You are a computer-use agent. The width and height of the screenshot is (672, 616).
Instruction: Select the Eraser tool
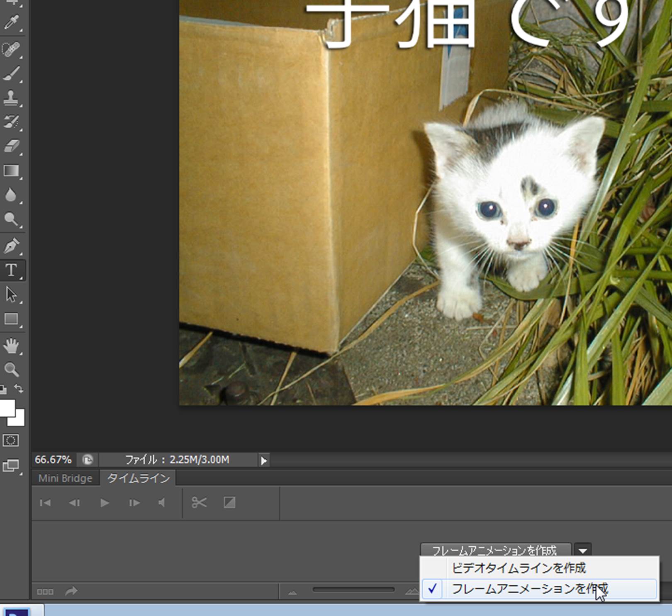[11, 146]
